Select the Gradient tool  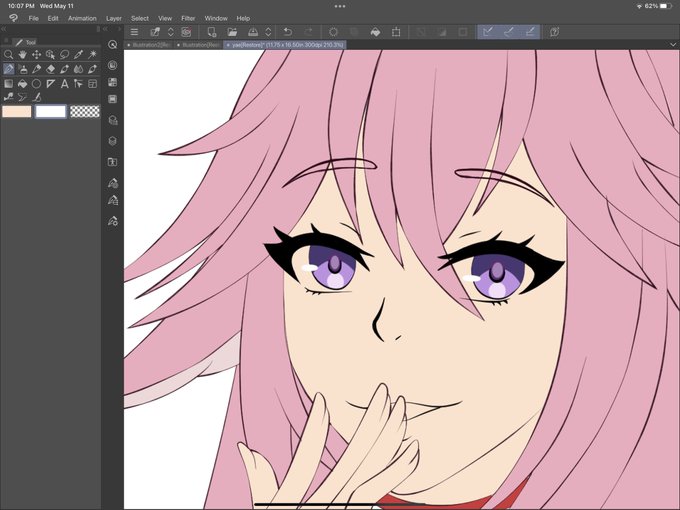click(8, 84)
